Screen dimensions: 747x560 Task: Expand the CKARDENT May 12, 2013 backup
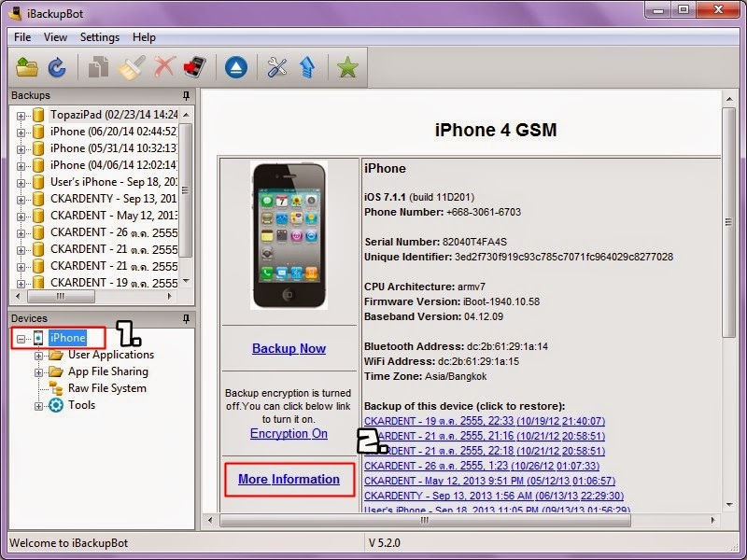point(21,217)
